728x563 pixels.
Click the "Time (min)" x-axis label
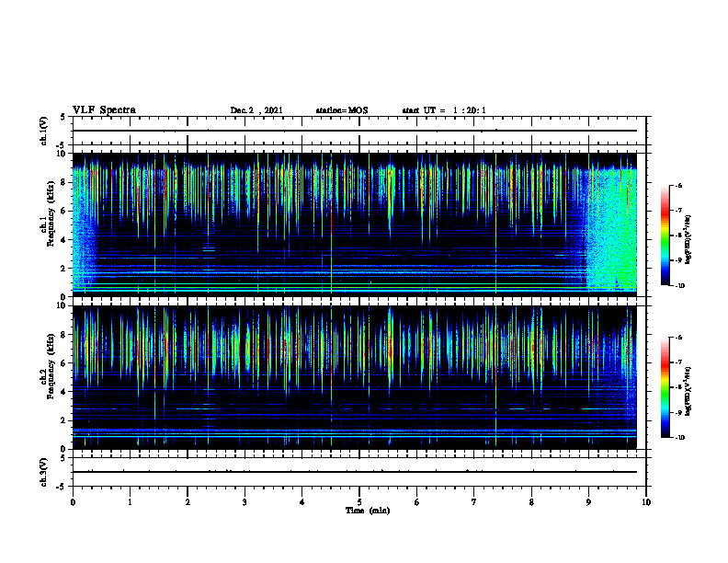(368, 510)
